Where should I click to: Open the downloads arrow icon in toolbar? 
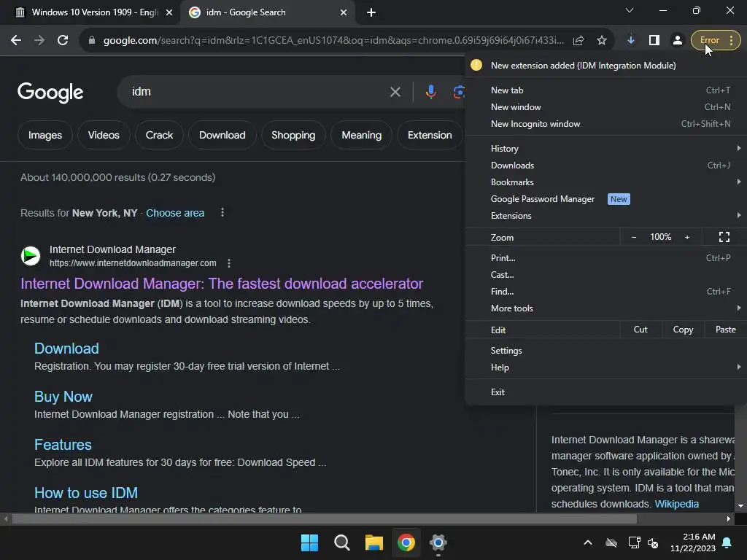coord(631,41)
